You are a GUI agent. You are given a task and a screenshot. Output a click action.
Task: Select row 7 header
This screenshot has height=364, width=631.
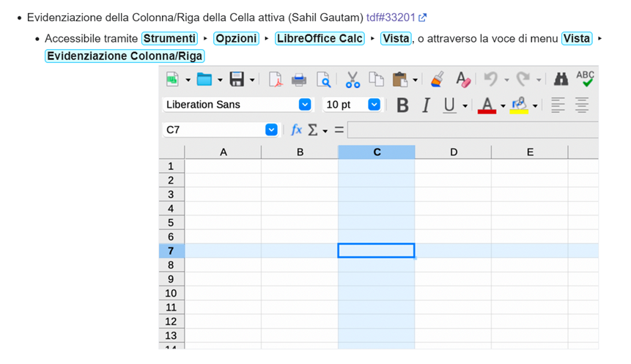point(171,250)
